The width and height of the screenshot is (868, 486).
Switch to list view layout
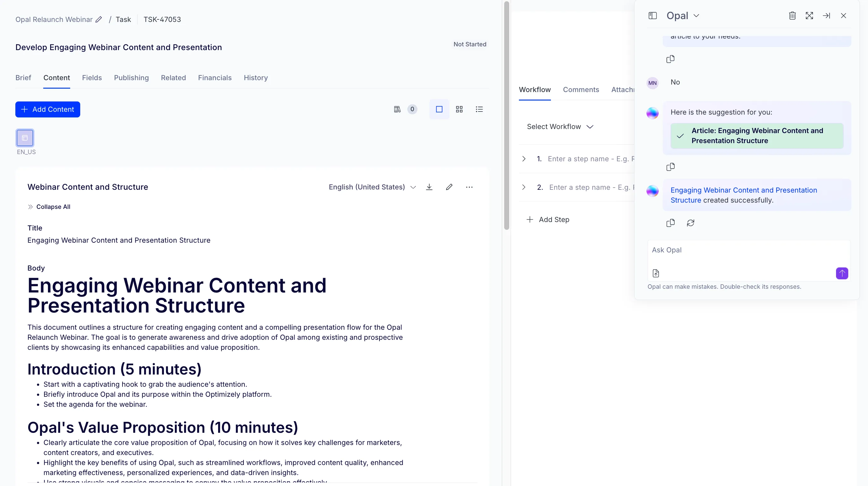479,109
